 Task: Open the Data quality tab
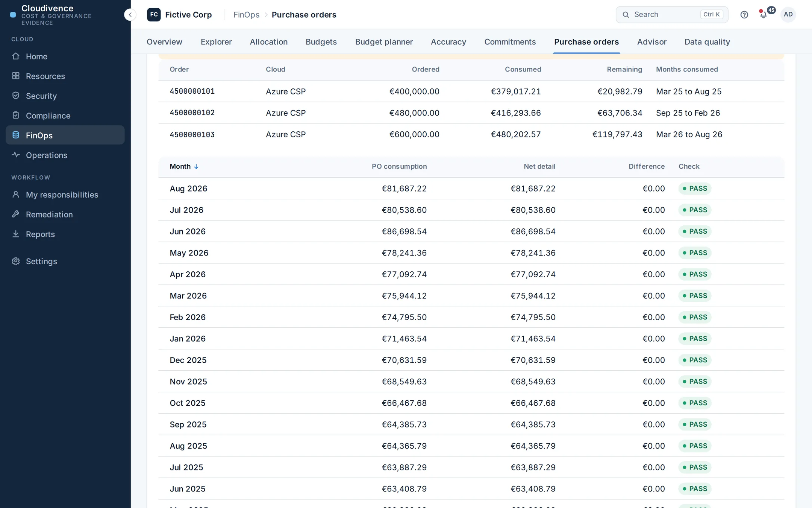pos(707,42)
